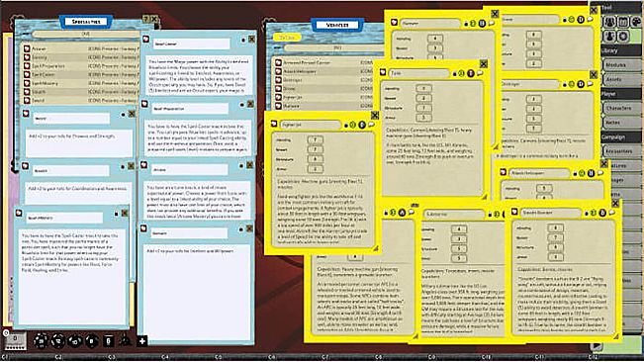Click the speech bubble icon on the Stealth Bomber card
The width and height of the screenshot is (644, 362).
[x=611, y=213]
